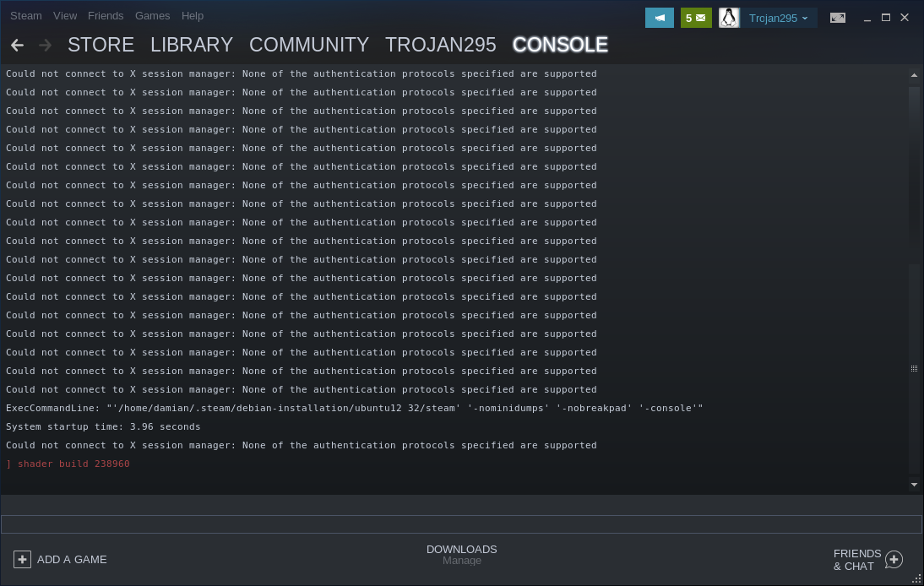The height and width of the screenshot is (586, 924).
Task: Go to the STORE tab
Action: [x=101, y=45]
